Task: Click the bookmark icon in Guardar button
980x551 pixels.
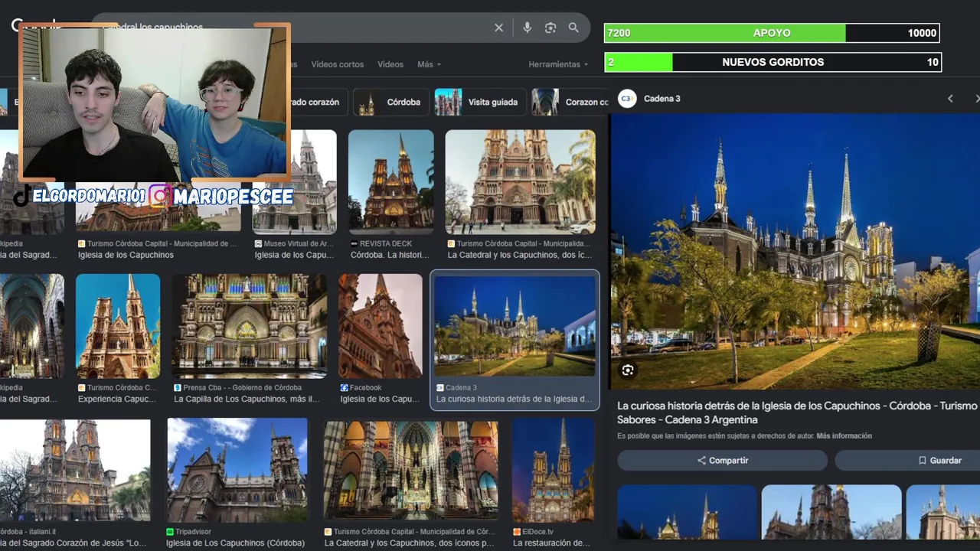Action: tap(922, 461)
